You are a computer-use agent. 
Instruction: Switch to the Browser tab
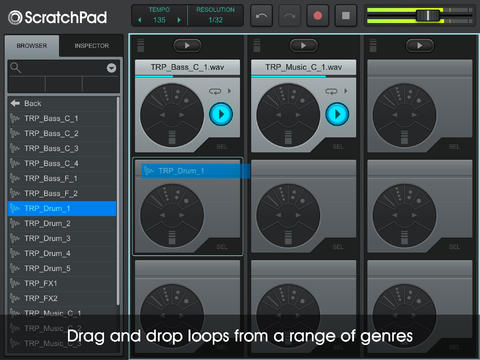coord(32,46)
